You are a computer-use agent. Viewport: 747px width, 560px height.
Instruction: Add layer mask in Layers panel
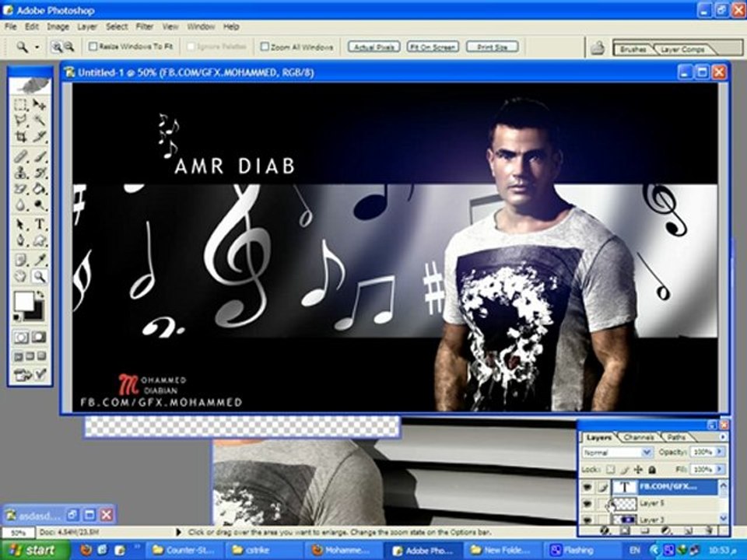[x=625, y=530]
